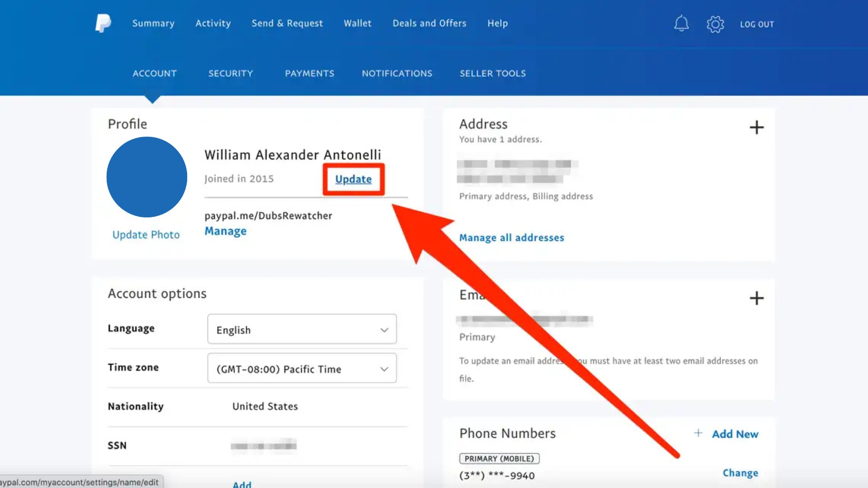The height and width of the screenshot is (488, 868).
Task: Expand the Language dropdown
Action: coord(302,329)
